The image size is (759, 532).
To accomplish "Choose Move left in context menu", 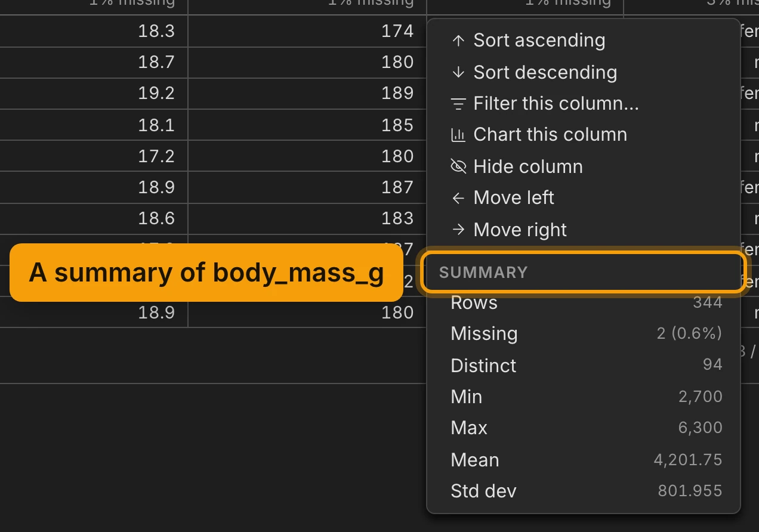I will pyautogui.click(x=584, y=198).
